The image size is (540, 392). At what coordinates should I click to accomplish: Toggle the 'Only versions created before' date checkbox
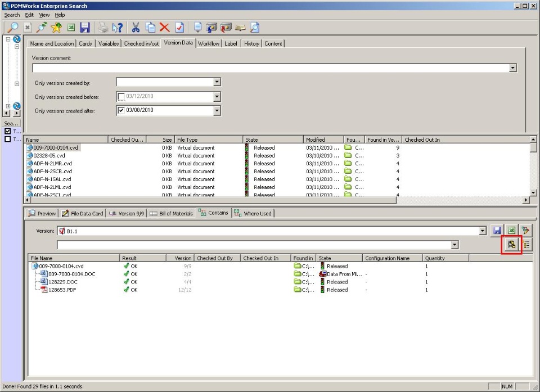[121, 96]
